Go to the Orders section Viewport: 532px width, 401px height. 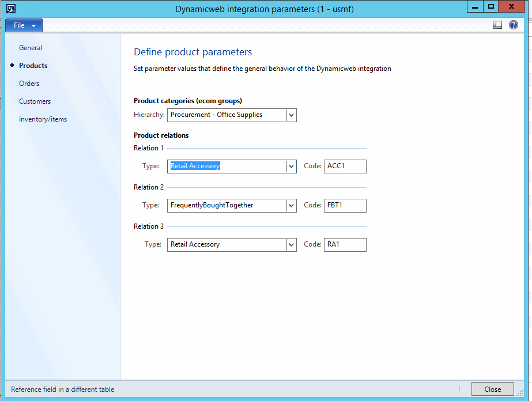(x=29, y=84)
